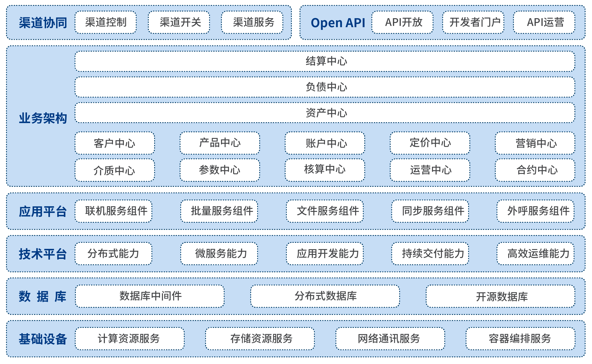Open the 产品中心 box

[220, 143]
